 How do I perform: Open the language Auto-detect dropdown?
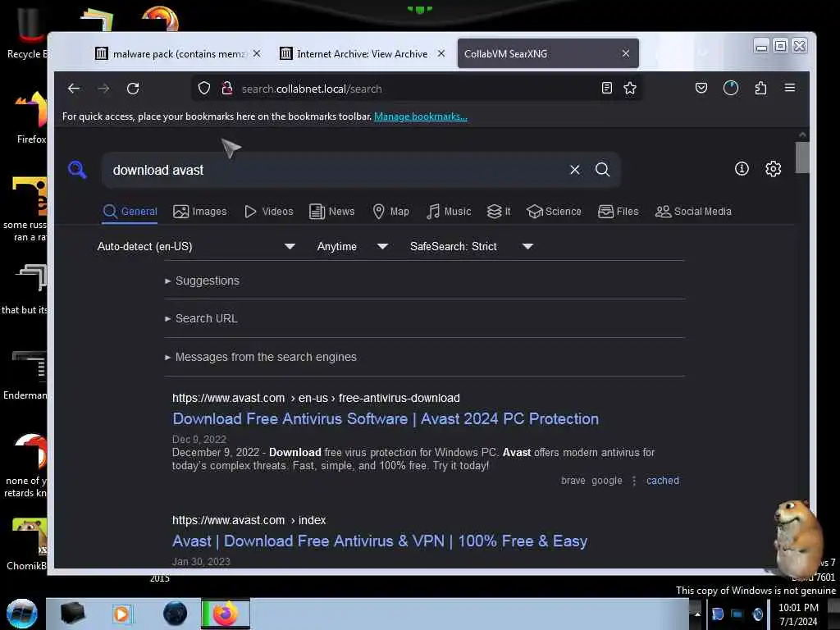pyautogui.click(x=196, y=246)
